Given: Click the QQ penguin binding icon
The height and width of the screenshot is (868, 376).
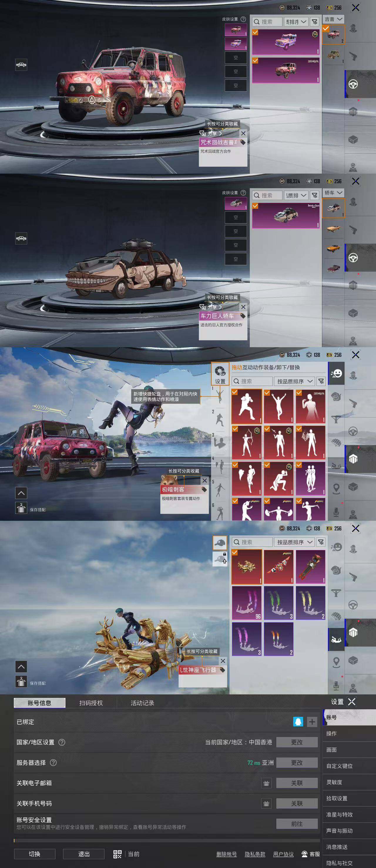Looking at the screenshot, I should click(298, 722).
